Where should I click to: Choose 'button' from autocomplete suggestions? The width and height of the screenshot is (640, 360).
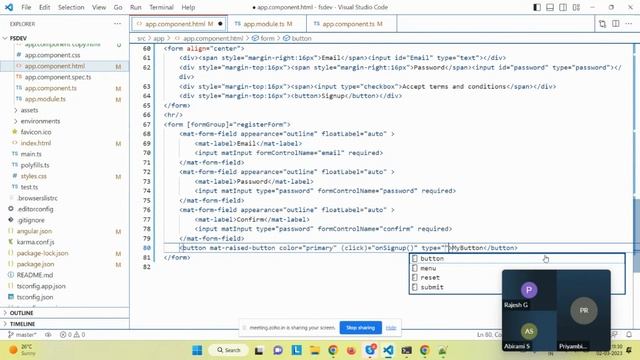point(517,259)
